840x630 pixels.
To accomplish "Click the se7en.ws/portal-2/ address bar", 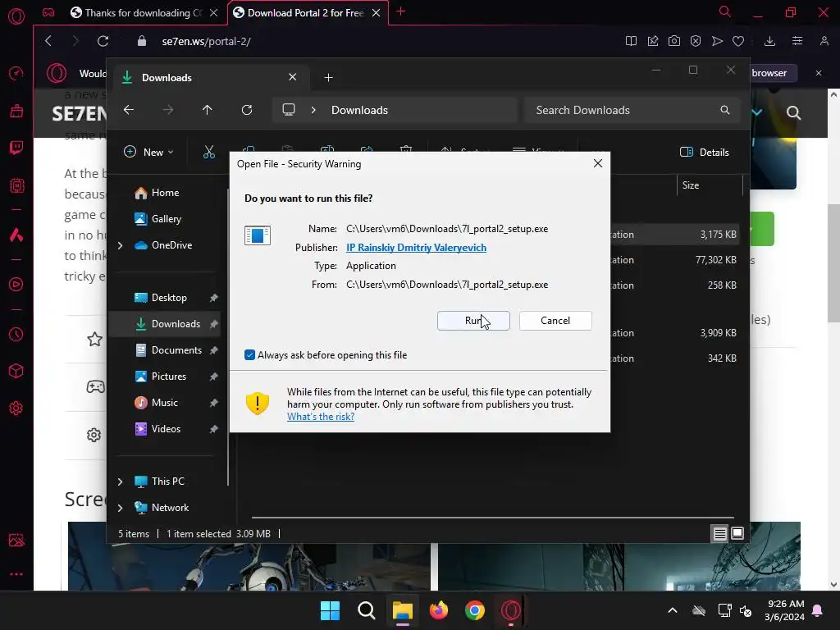I will pos(206,41).
